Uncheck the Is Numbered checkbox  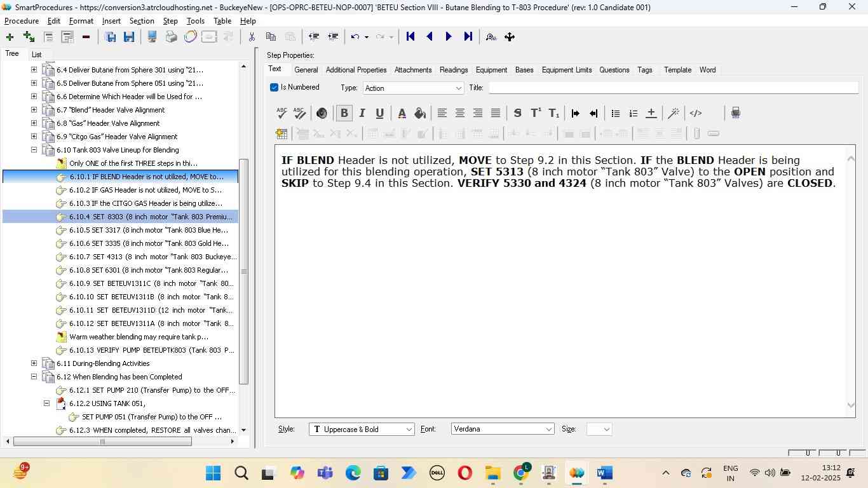click(275, 88)
